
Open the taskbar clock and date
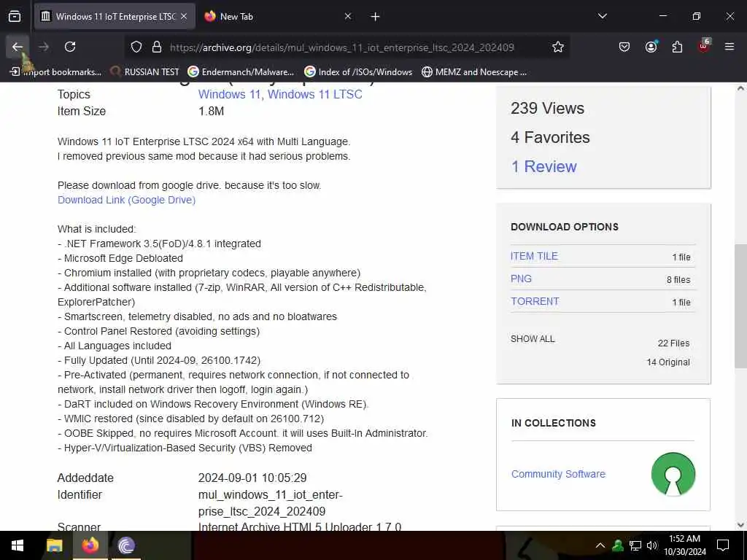684,545
